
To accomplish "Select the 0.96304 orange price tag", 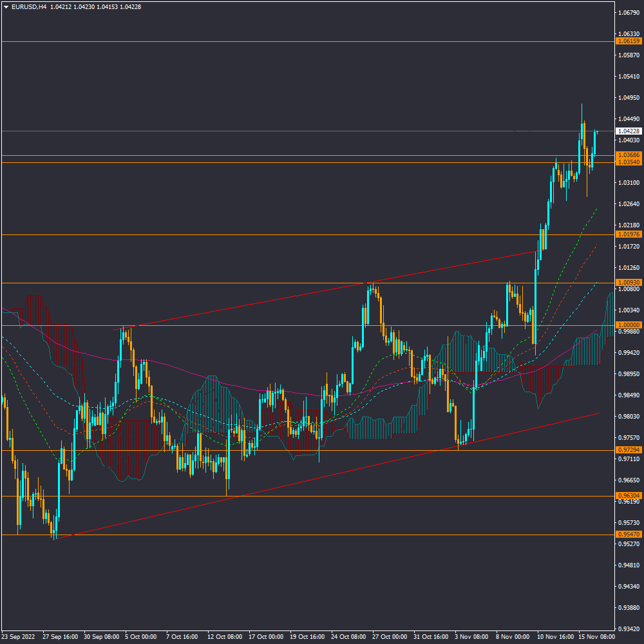I will coord(629,496).
